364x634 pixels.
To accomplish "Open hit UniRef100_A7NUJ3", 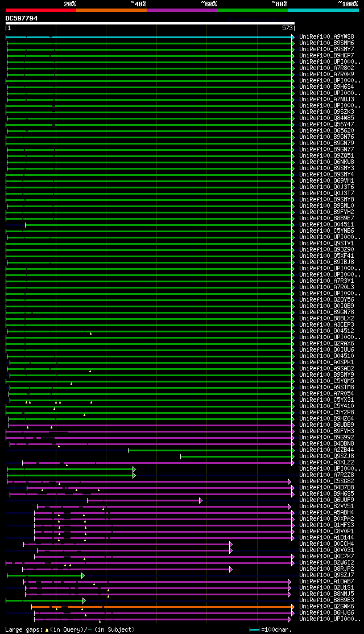I will tap(326, 100).
